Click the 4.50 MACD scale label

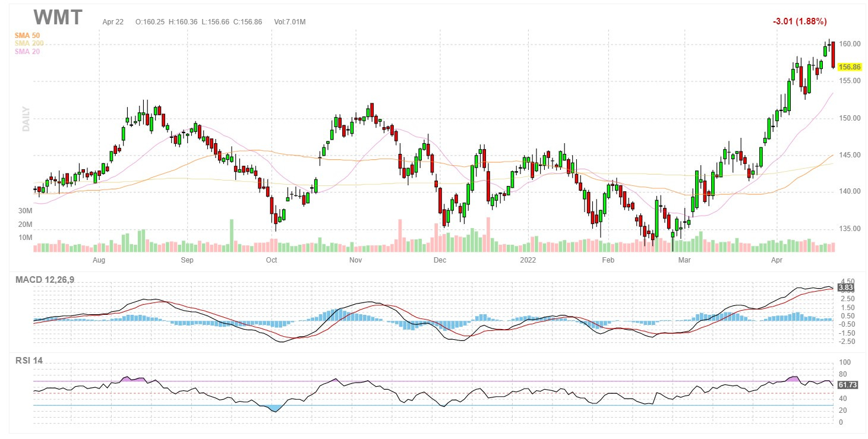[x=847, y=281]
